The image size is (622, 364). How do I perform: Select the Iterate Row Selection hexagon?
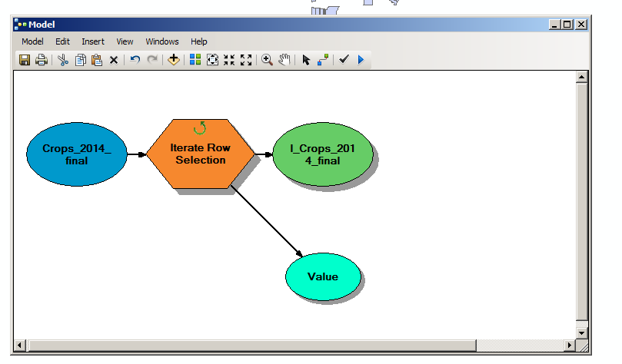pyautogui.click(x=201, y=154)
